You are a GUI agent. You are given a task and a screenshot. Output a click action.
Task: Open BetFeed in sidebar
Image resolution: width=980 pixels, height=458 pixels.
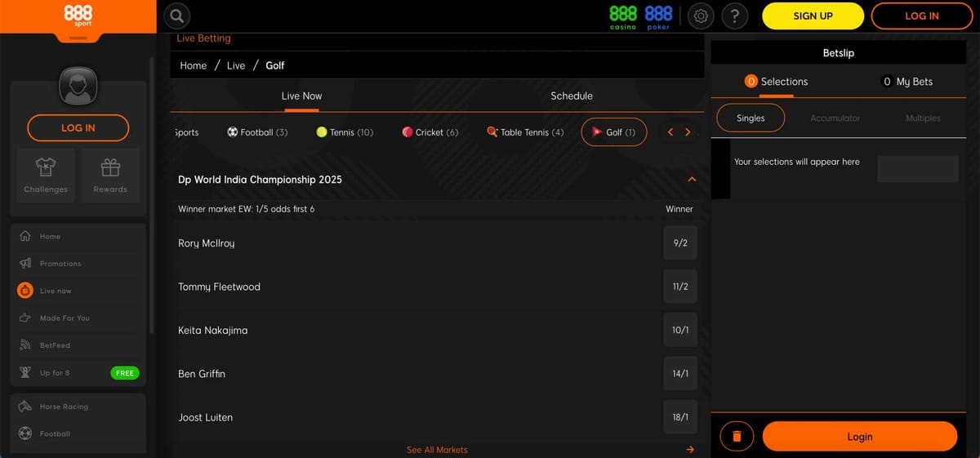pos(78,345)
